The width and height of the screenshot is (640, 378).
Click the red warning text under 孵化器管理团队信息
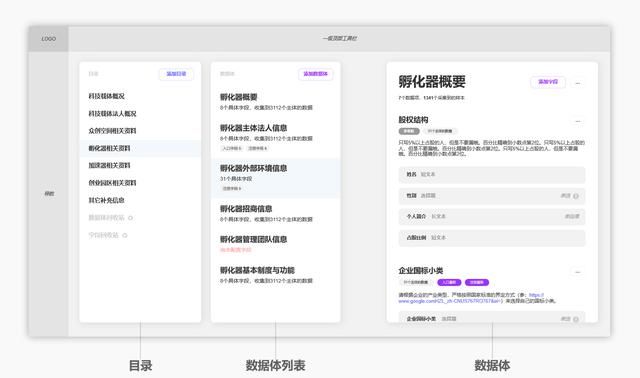tap(236, 250)
